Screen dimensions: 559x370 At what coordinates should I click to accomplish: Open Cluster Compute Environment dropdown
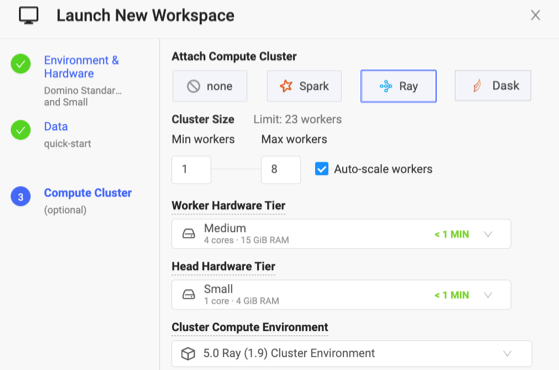[352, 353]
